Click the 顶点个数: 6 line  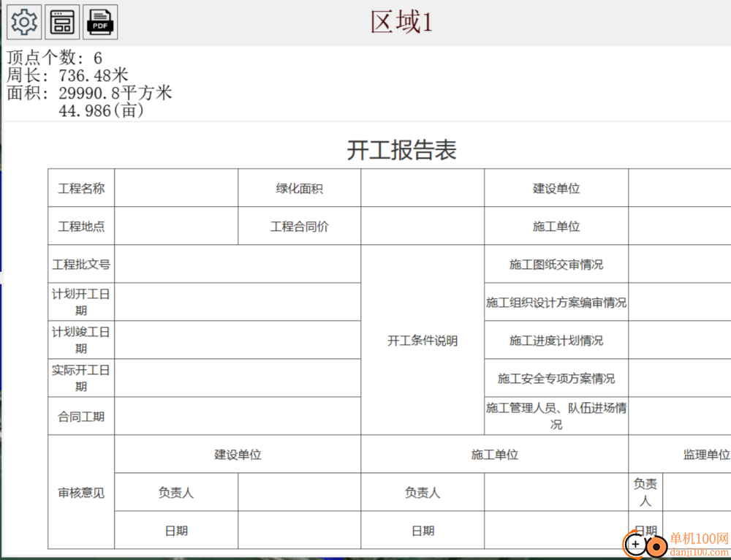click(x=55, y=57)
